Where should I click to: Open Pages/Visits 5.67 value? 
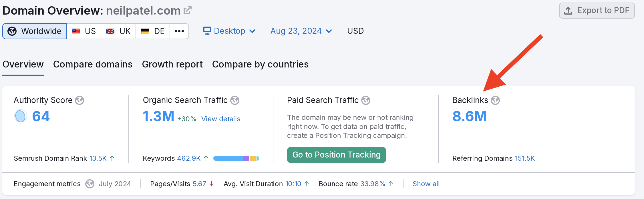[199, 184]
